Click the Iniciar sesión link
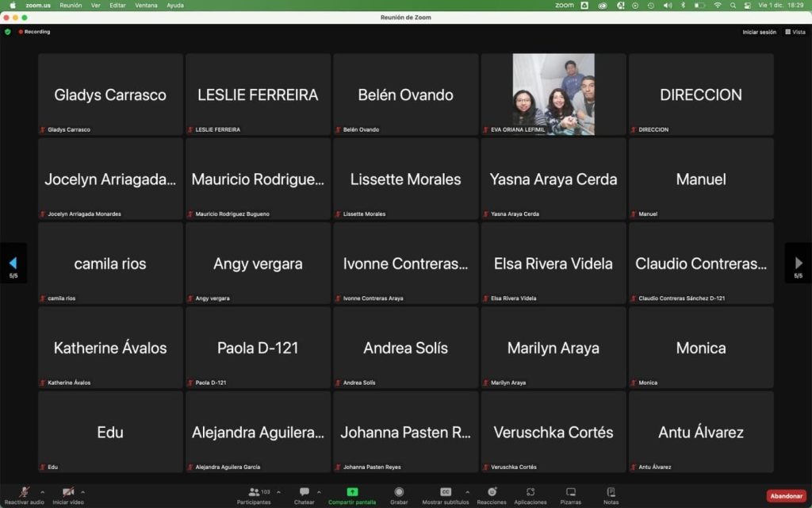 point(759,32)
